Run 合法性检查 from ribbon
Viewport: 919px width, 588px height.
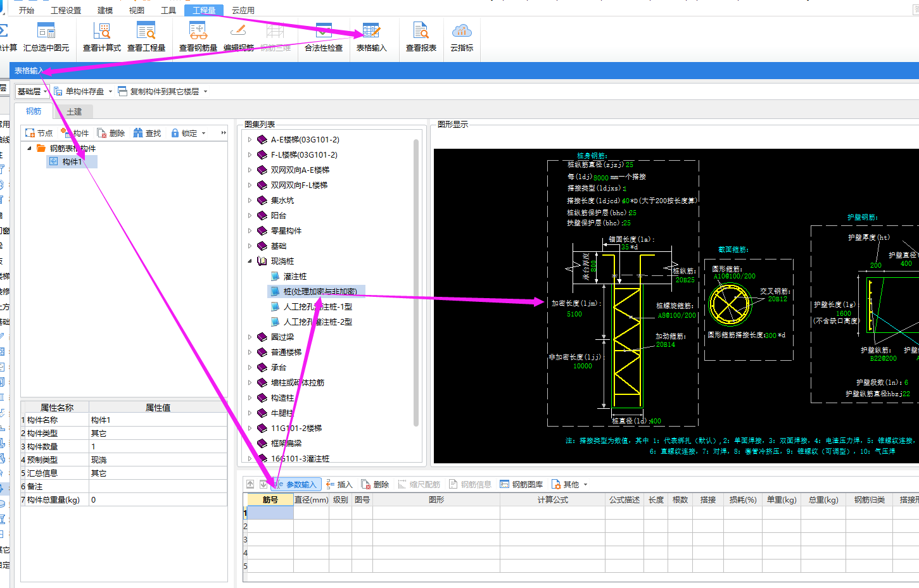pos(324,38)
